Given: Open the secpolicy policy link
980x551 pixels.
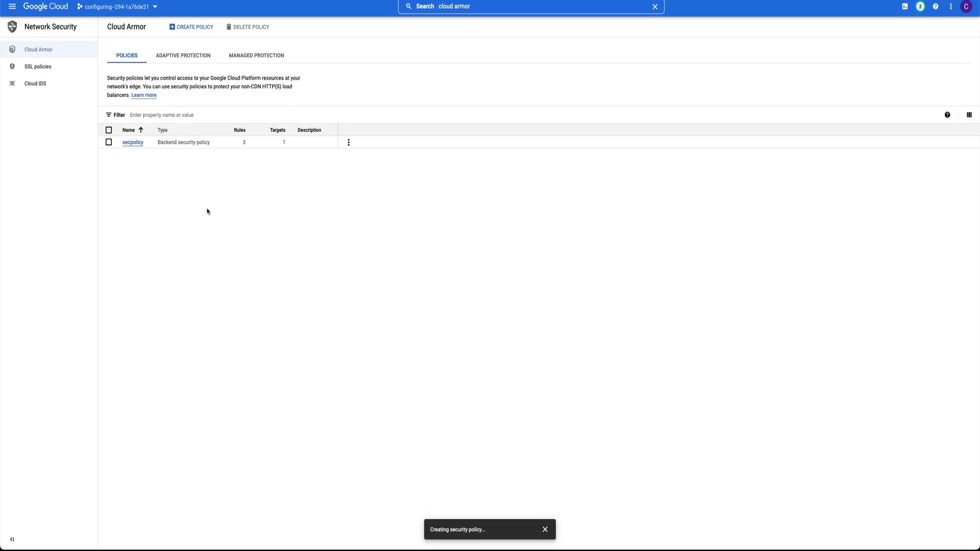Looking at the screenshot, I should [x=133, y=142].
